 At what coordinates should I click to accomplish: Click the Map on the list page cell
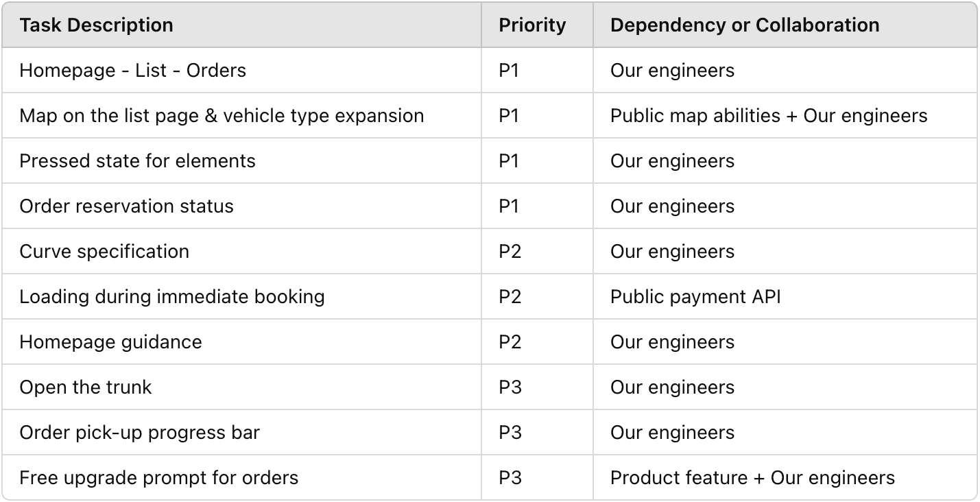241,115
